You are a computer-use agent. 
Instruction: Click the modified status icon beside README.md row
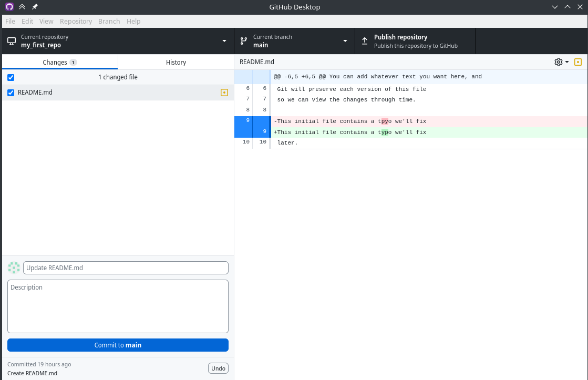tap(224, 93)
